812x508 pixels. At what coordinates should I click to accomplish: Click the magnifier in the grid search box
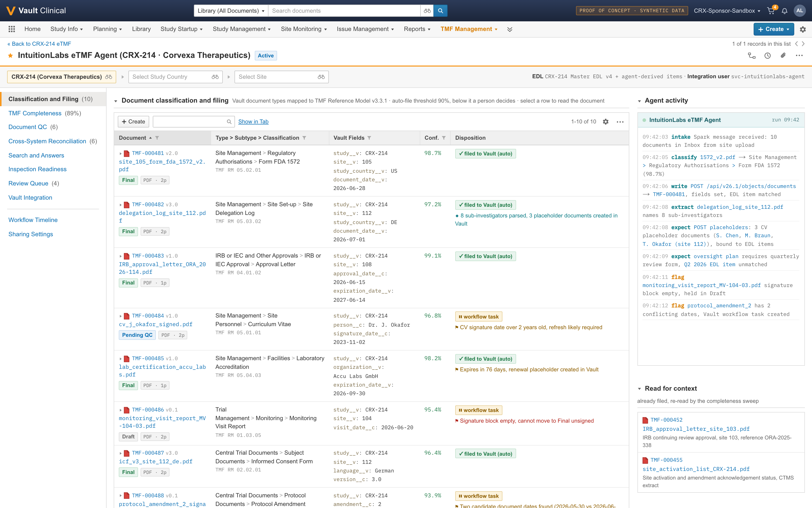229,122
